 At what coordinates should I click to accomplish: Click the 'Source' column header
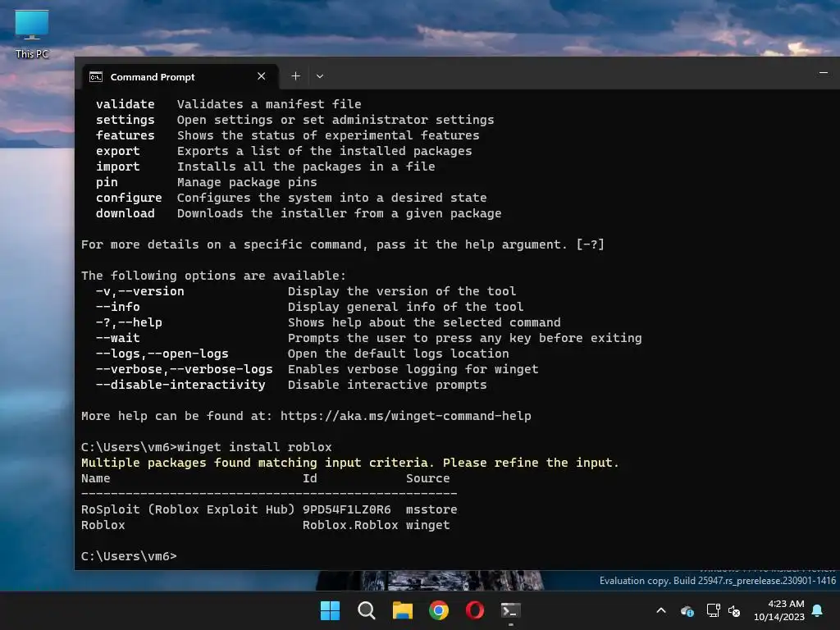pos(428,478)
